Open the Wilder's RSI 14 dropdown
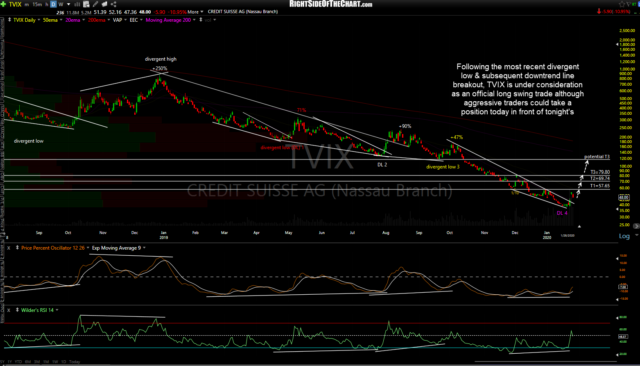 [x=57, y=310]
